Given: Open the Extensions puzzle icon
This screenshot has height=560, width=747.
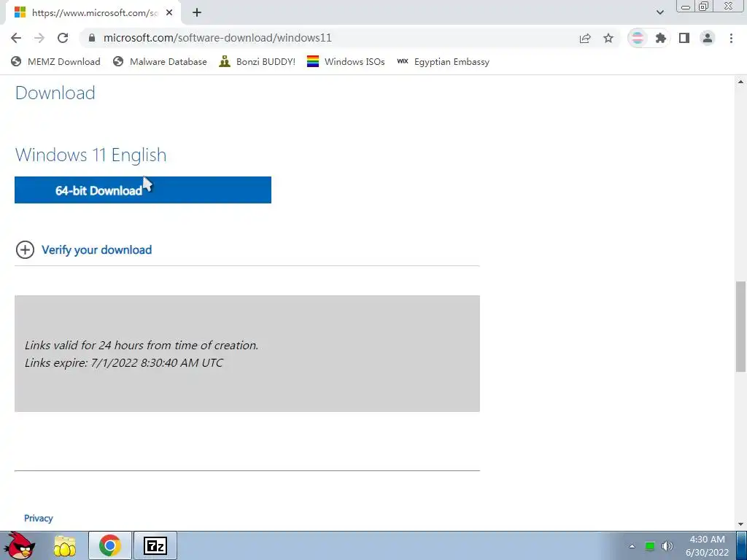Looking at the screenshot, I should click(x=661, y=38).
